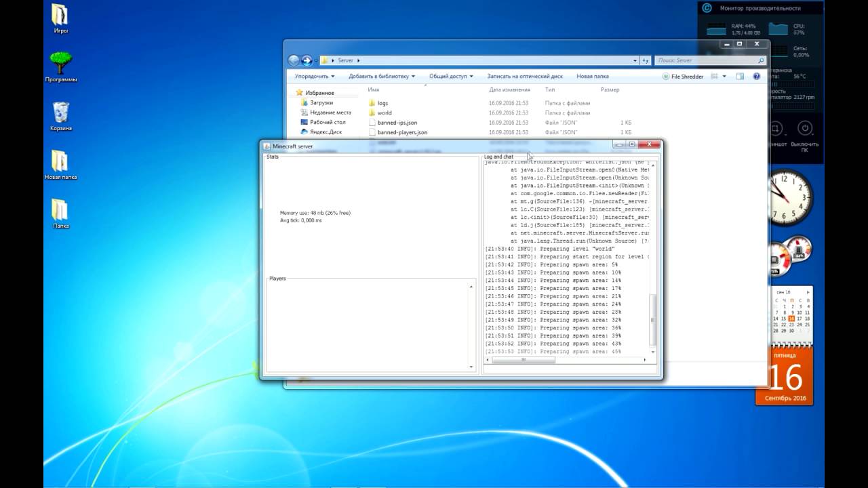Click the screenshot icon in performance monitor
This screenshot has height=488, width=868.
point(776,128)
